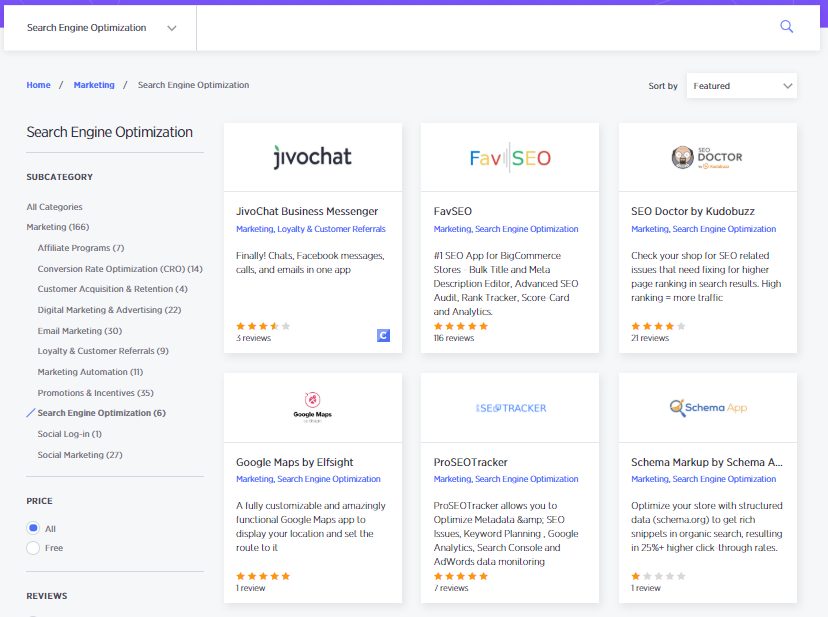Click ProSEOTracker '7 reviews' text
This screenshot has height=617, width=828.
point(451,588)
